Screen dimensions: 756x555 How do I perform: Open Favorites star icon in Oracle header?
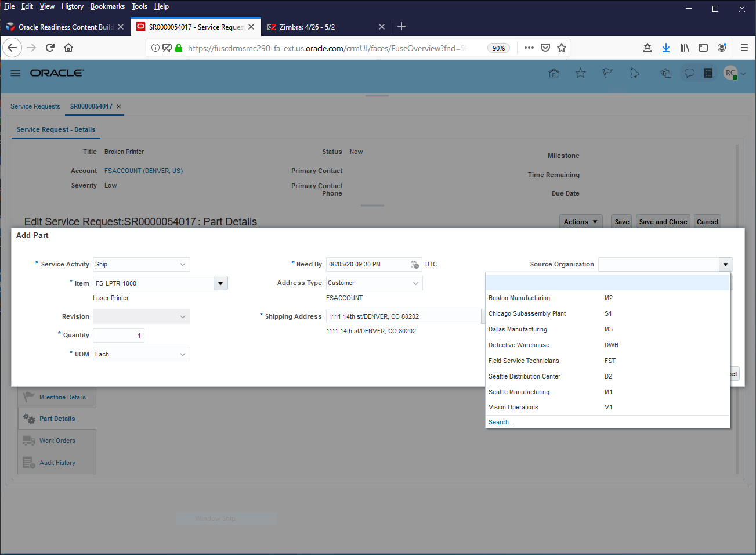(x=580, y=73)
